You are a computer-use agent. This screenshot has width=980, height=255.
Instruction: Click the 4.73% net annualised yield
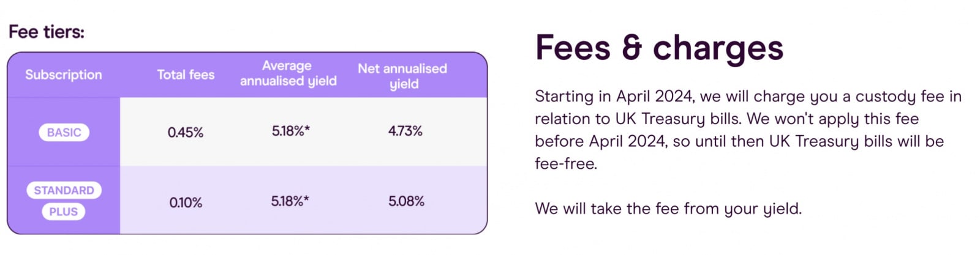point(405,131)
